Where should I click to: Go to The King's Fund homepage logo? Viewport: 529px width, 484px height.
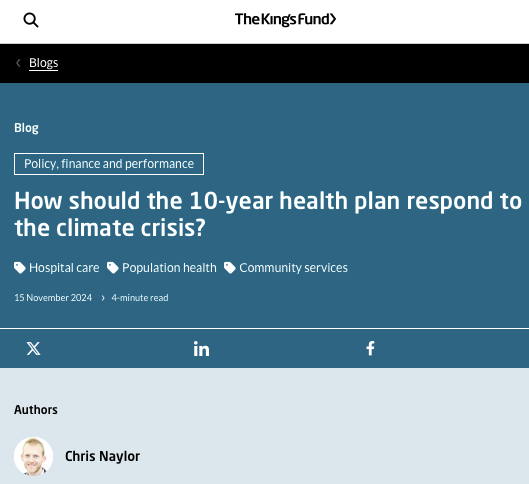(285, 19)
